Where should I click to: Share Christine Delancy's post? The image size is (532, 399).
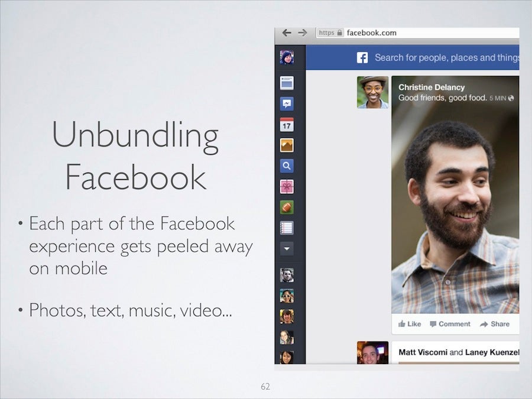point(495,324)
